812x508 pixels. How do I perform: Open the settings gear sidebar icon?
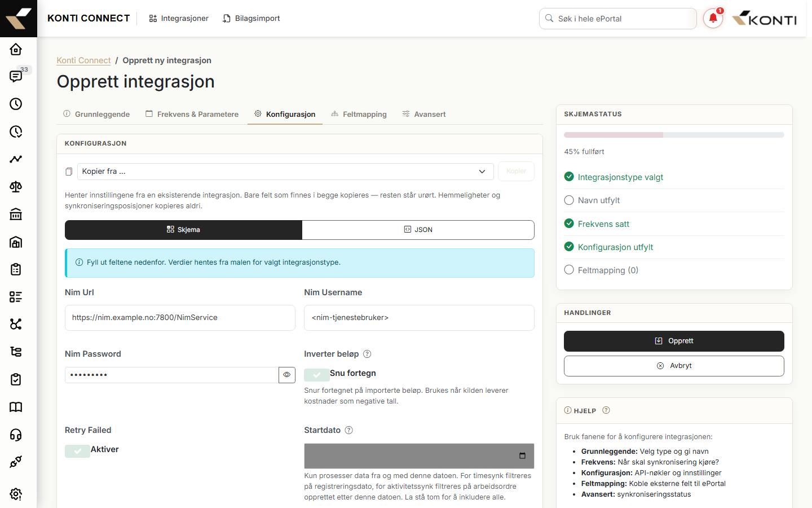tap(16, 494)
